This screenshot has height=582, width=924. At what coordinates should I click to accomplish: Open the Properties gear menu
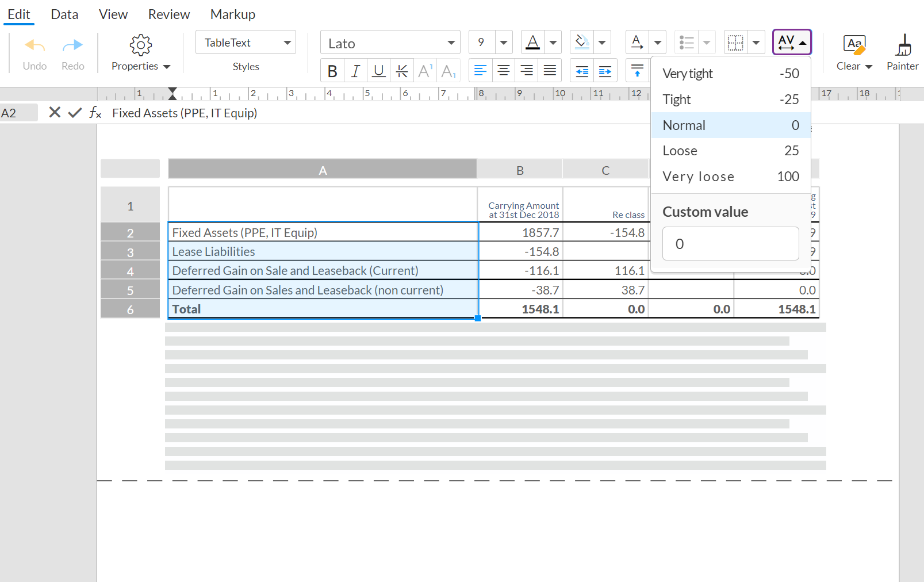[141, 53]
